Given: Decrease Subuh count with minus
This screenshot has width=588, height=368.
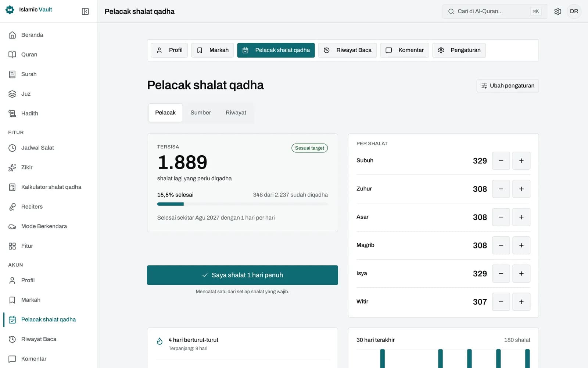Looking at the screenshot, I should click(501, 161).
